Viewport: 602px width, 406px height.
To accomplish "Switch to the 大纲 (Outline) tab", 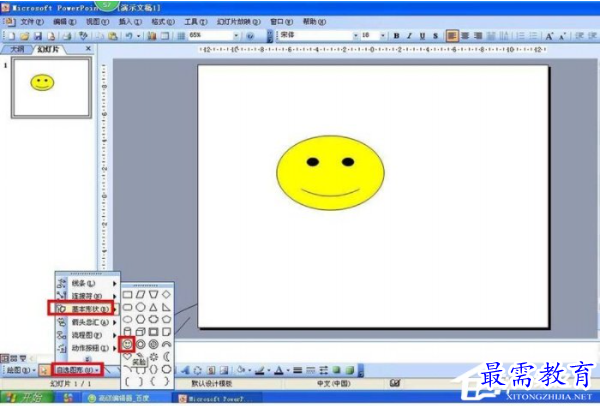I will tap(17, 49).
